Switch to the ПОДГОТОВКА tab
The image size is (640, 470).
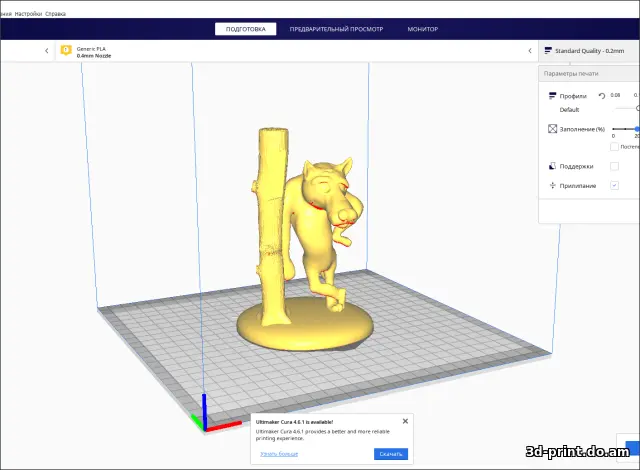tap(246, 29)
